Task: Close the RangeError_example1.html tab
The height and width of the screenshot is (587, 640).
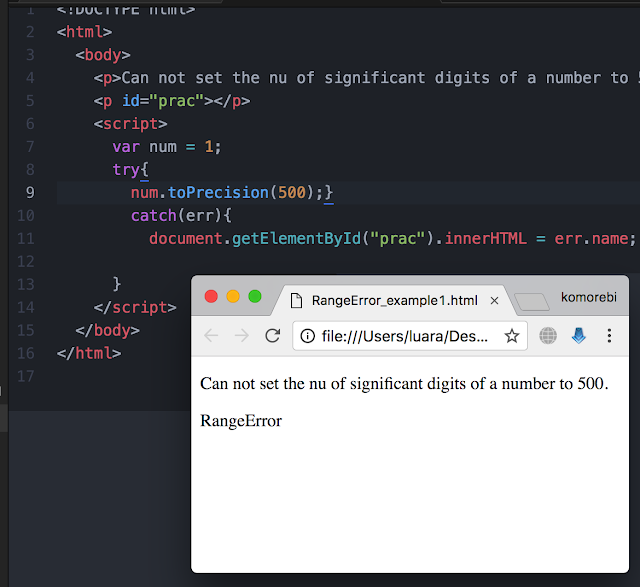Action: [494, 301]
